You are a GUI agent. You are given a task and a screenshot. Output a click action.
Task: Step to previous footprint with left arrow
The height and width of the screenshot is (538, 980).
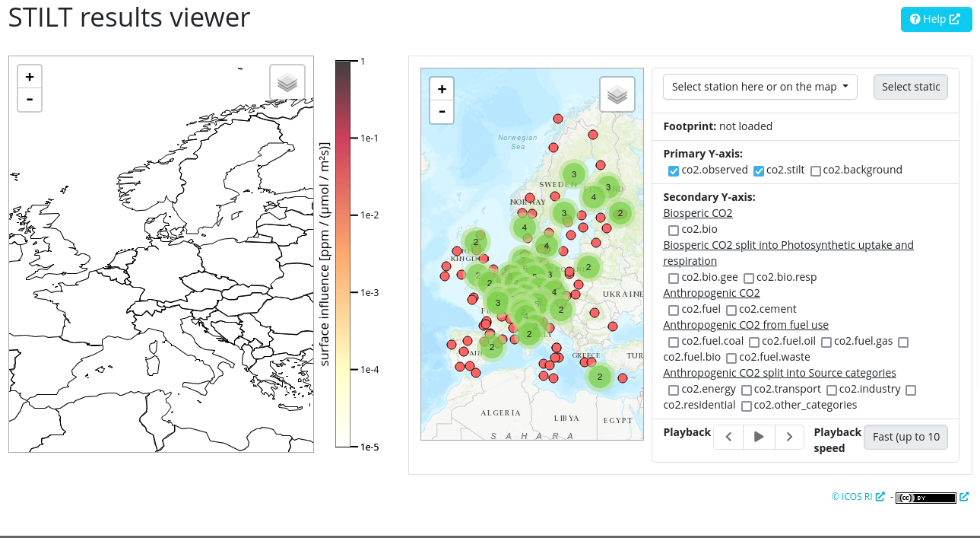[728, 437]
